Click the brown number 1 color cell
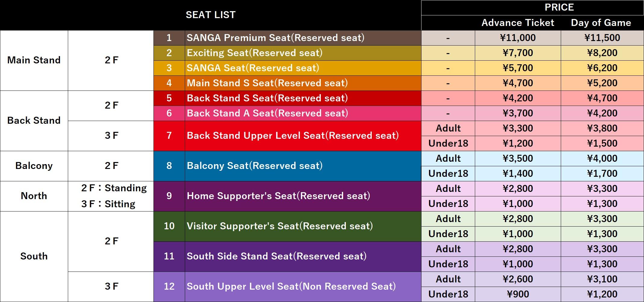 tap(169, 38)
